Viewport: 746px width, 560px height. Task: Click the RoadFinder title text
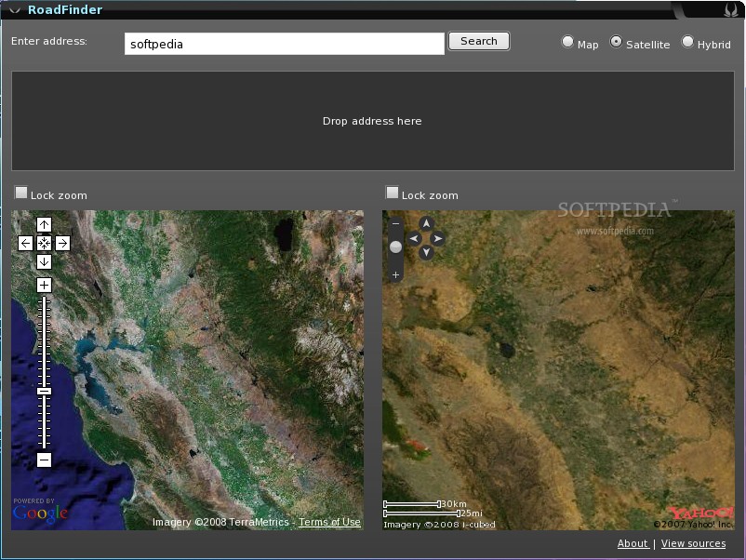65,9
